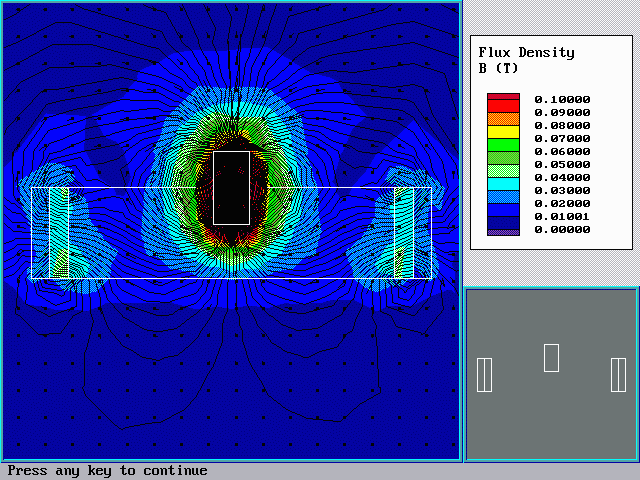640x480 pixels.
Task: Click the black central conductor in the plot
Action: [231, 188]
